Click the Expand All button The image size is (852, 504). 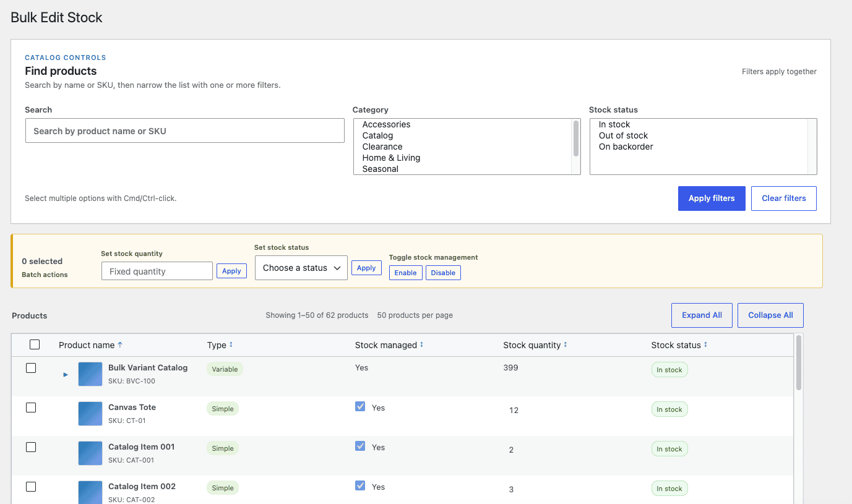(x=702, y=315)
